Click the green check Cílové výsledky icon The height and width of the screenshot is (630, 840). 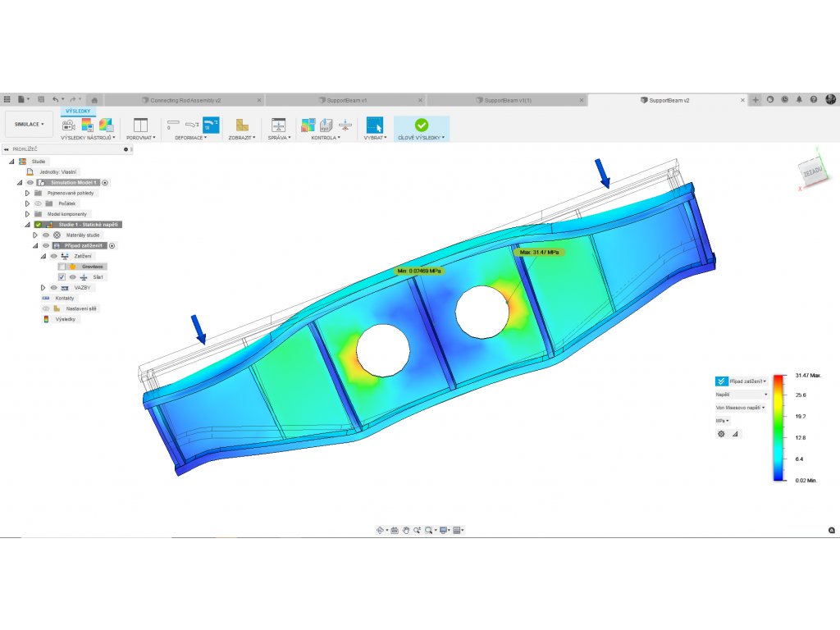click(422, 125)
